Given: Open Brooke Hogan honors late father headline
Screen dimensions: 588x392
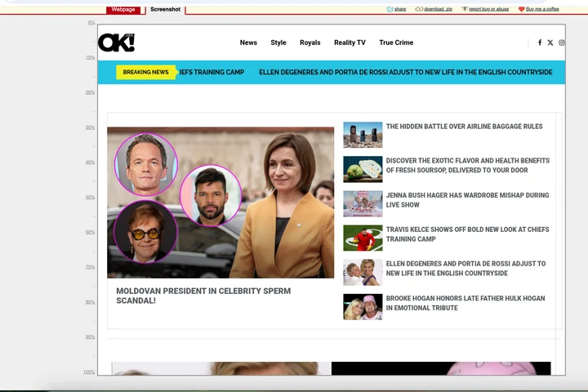Looking at the screenshot, I should coord(465,303).
